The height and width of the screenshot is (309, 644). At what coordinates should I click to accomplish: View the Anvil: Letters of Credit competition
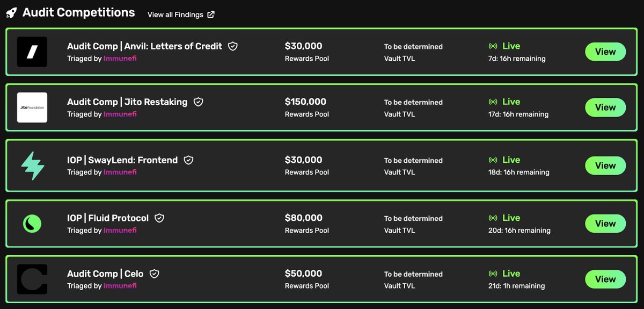click(x=605, y=52)
